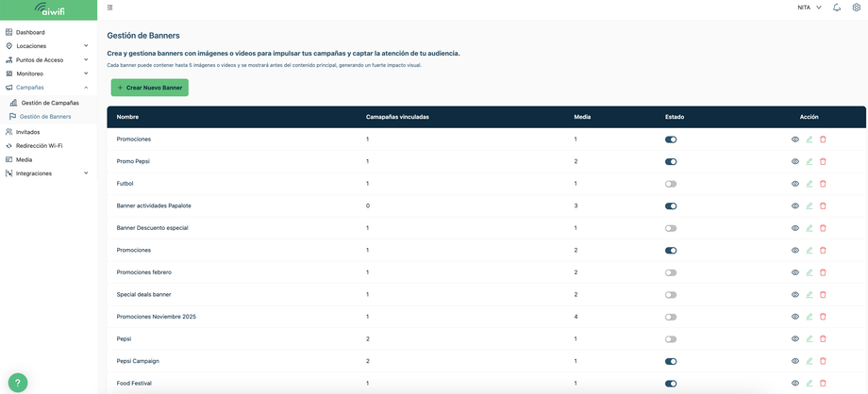Viewport: 868px width, 394px height.
Task: Click the aiwifi logo
Action: 49,9
